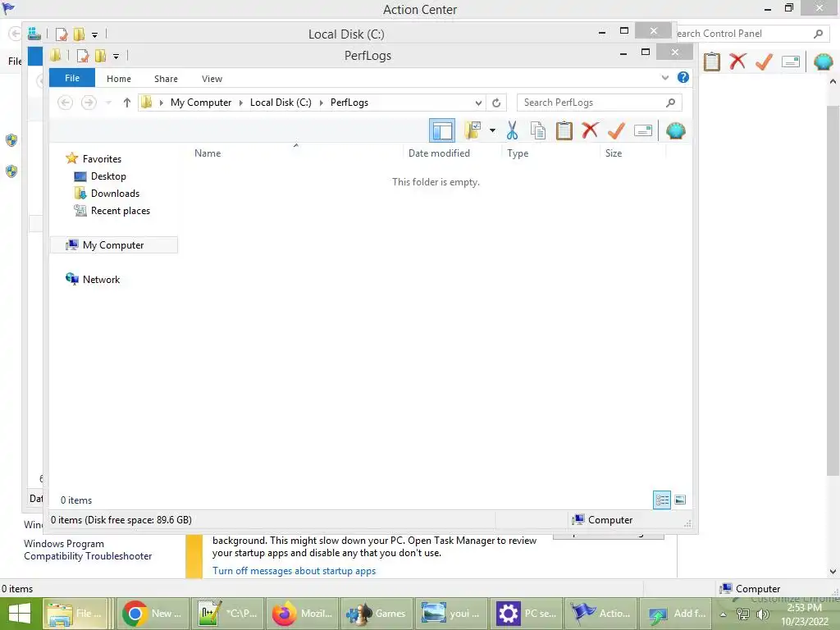
Task: Sort by the Size column header
Action: (614, 153)
